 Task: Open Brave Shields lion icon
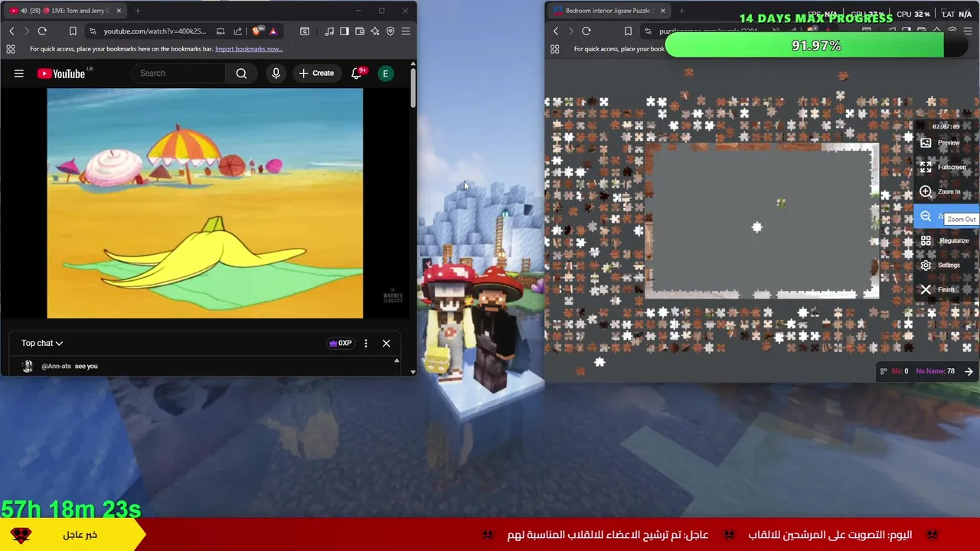[x=256, y=31]
